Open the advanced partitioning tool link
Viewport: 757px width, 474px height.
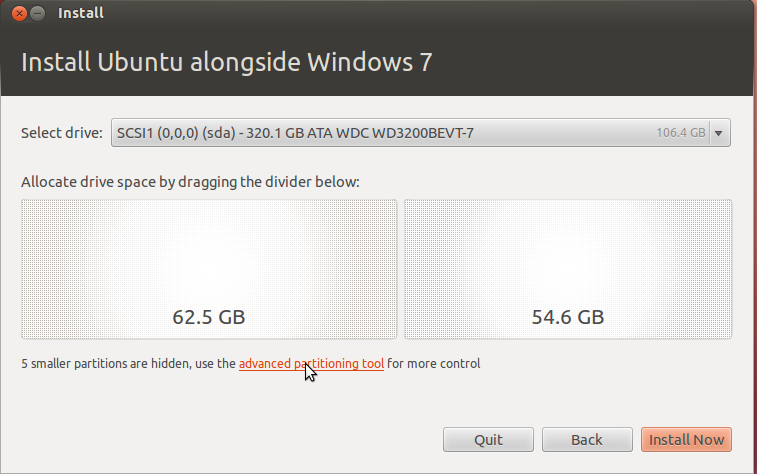(311, 364)
